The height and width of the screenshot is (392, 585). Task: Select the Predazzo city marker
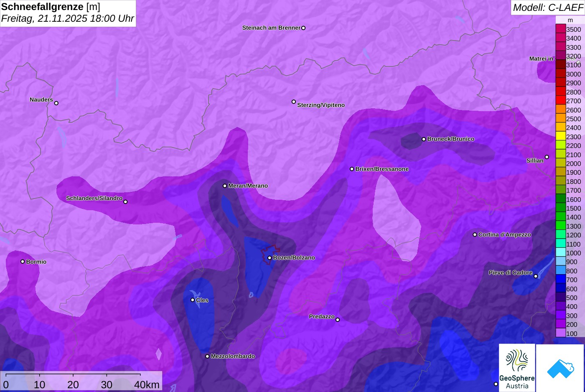pyautogui.click(x=338, y=320)
